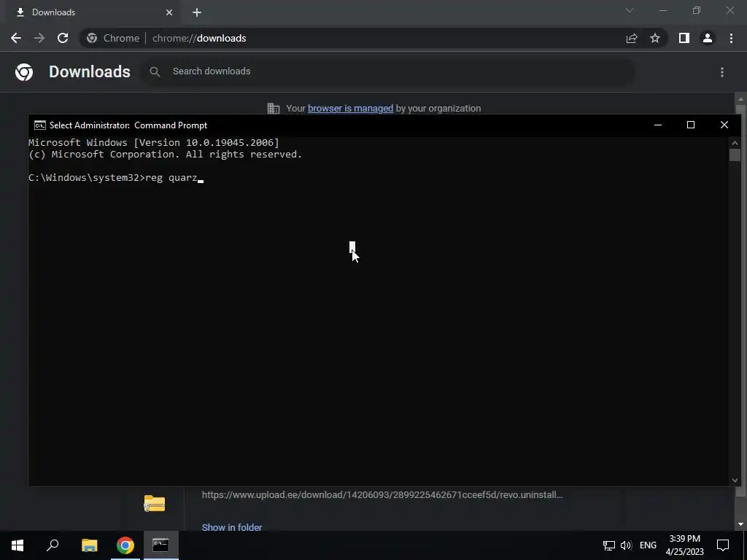Close the Command Prompt window
The width and height of the screenshot is (747, 560).
[x=724, y=125]
